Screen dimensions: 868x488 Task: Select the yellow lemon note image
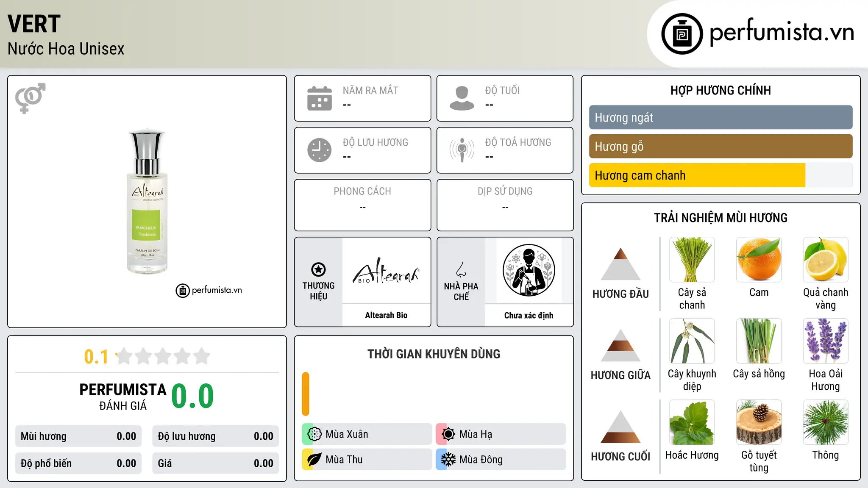pos(826,260)
